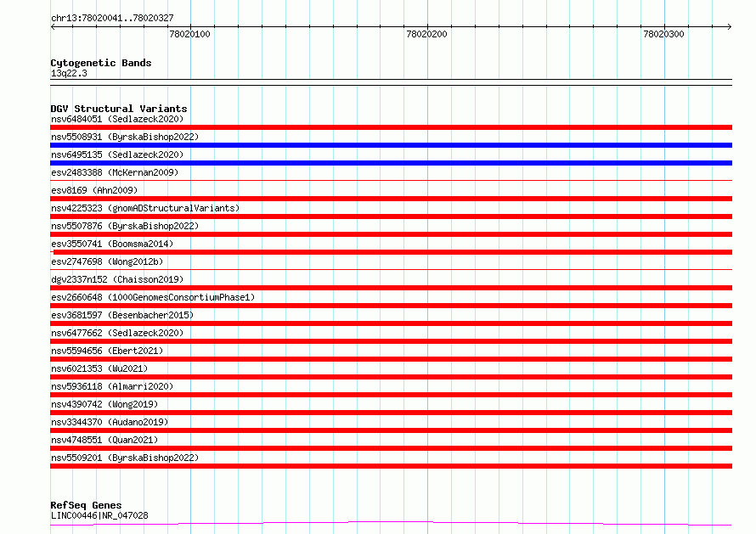Screen dimensions: 756x534
Task: Click the ruler's left arrow end
Action: [53, 26]
